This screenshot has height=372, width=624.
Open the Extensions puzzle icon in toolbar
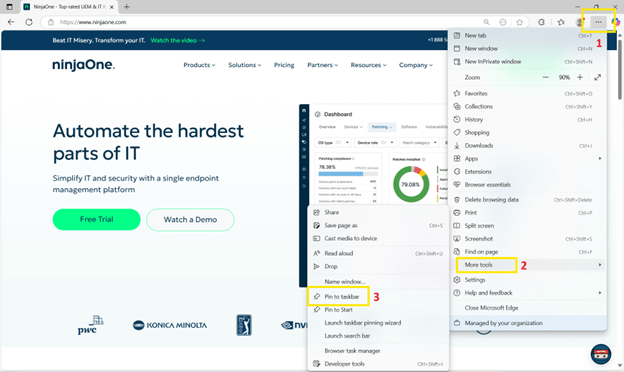click(x=542, y=22)
